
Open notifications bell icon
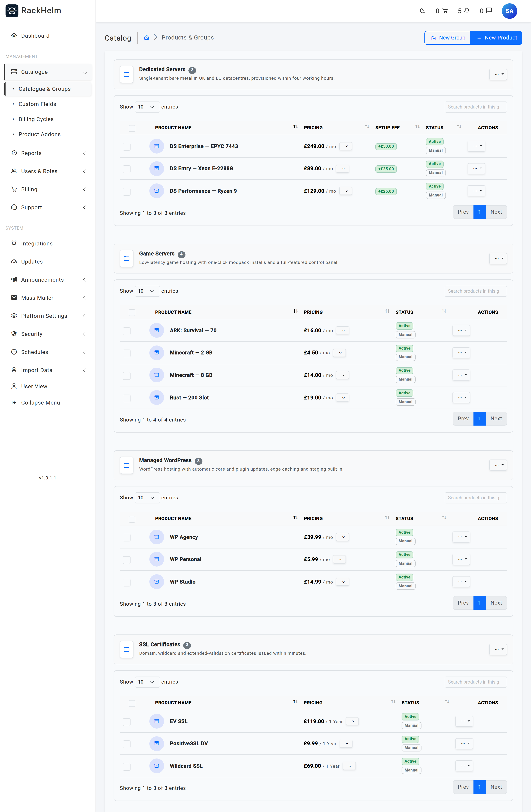[467, 11]
